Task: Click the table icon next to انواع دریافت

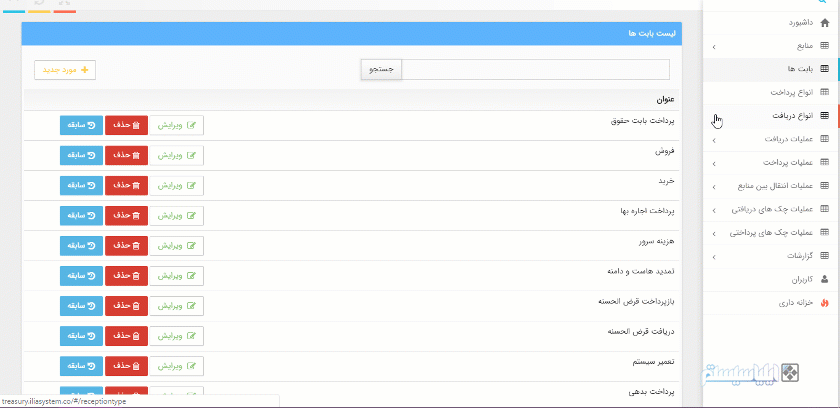Action: point(824,116)
